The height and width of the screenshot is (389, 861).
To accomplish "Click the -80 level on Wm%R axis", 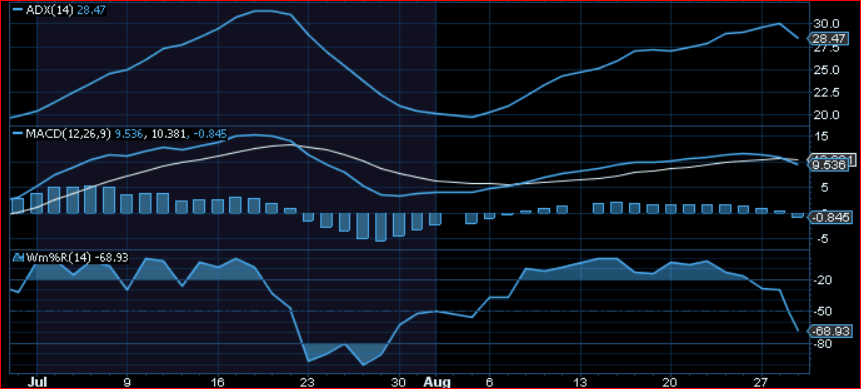I will pos(824,343).
